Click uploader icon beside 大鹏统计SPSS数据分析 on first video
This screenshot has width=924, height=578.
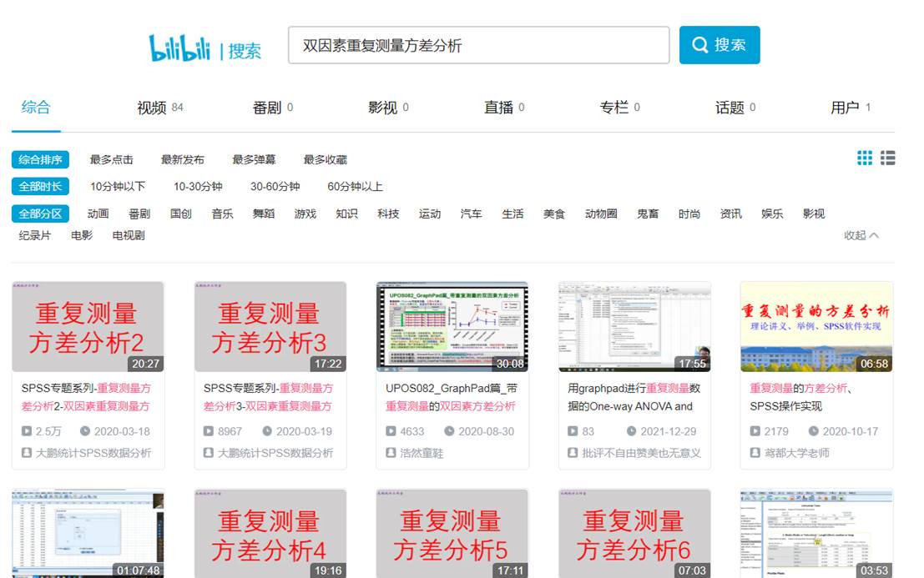pos(28,453)
